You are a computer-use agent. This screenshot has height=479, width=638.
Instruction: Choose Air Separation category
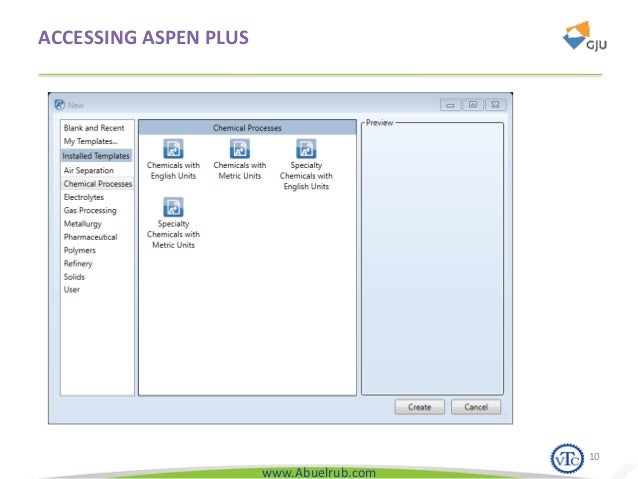coord(89,171)
